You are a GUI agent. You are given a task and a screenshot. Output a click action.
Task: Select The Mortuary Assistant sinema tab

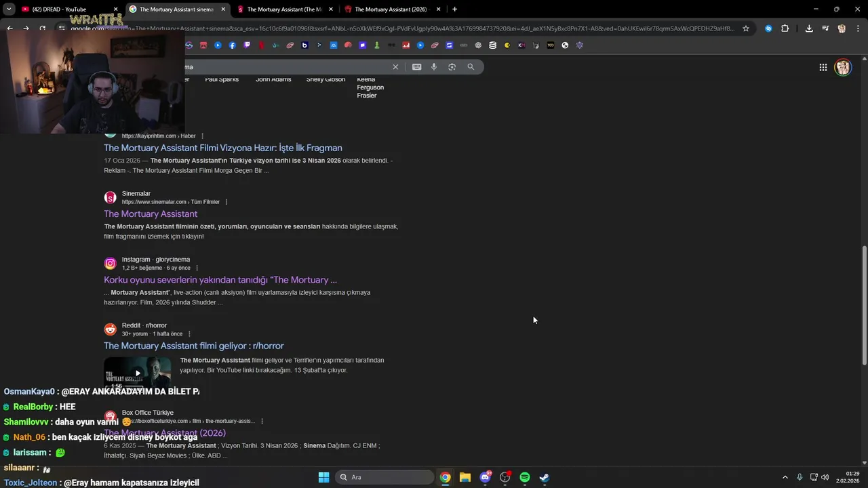[x=176, y=9]
